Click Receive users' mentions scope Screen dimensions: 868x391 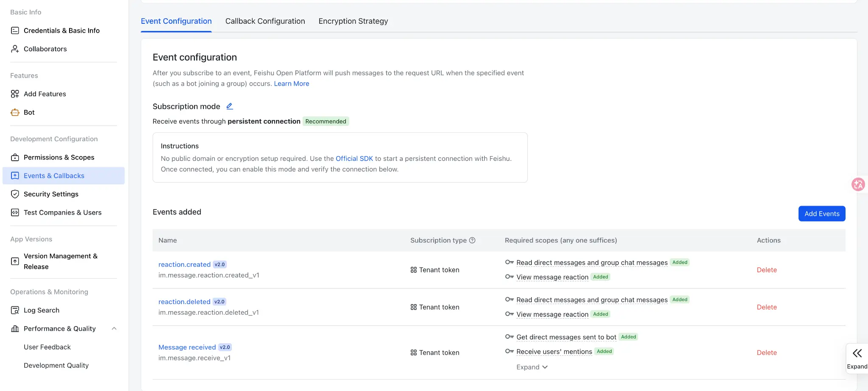[x=554, y=352]
